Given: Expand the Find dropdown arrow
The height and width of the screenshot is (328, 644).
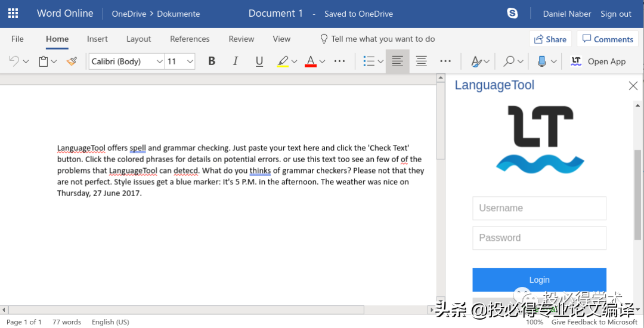Looking at the screenshot, I should 521,62.
